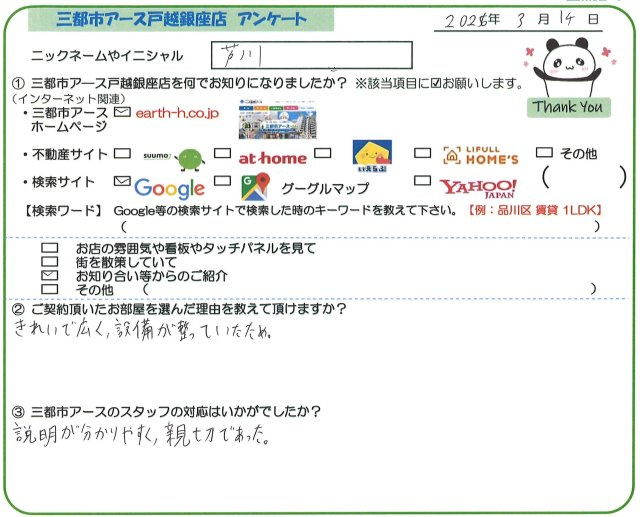
Task: Click the Google Maps pin icon
Action: click(x=256, y=187)
